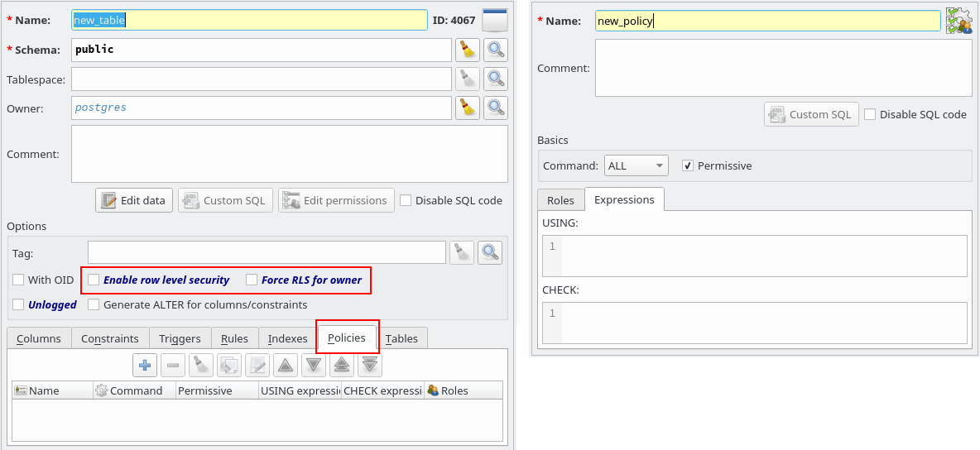Image resolution: width=980 pixels, height=450 pixels.
Task: Click the Edit permissions button
Action: pyautogui.click(x=336, y=201)
